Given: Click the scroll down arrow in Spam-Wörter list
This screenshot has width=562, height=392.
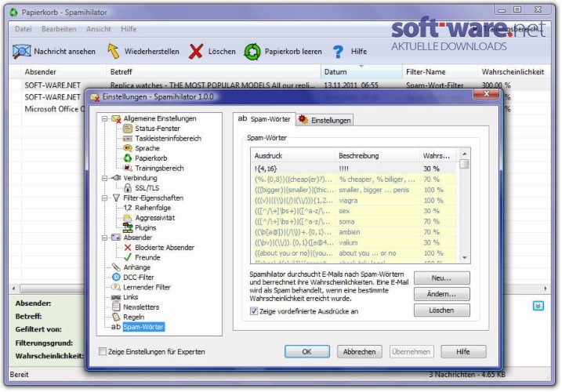Looking at the screenshot, I should [x=465, y=257].
